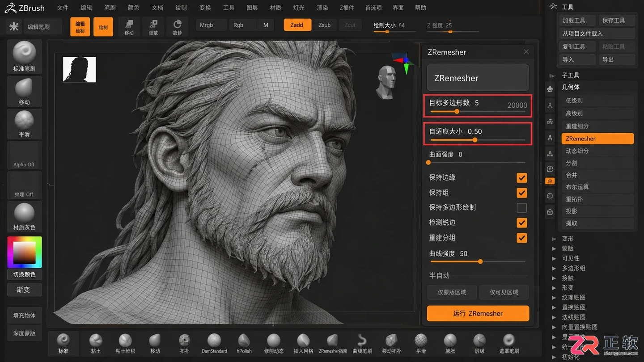The width and height of the screenshot is (644, 362).
Task: Select the 曲线笔刷 brush
Action: 362,343
